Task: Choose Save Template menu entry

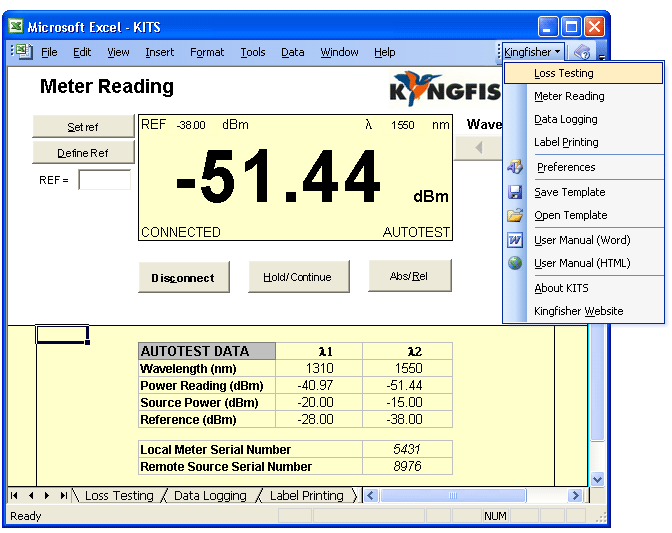Action: tap(583, 192)
